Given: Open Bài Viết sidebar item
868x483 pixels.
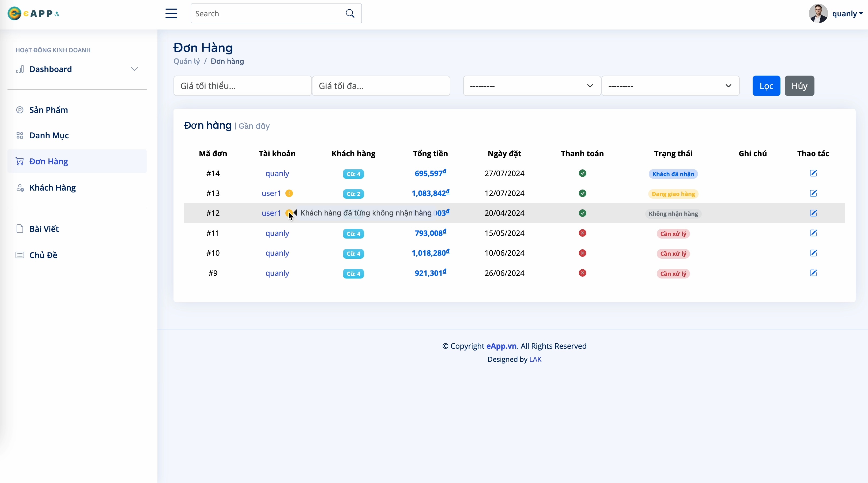Looking at the screenshot, I should (44, 229).
